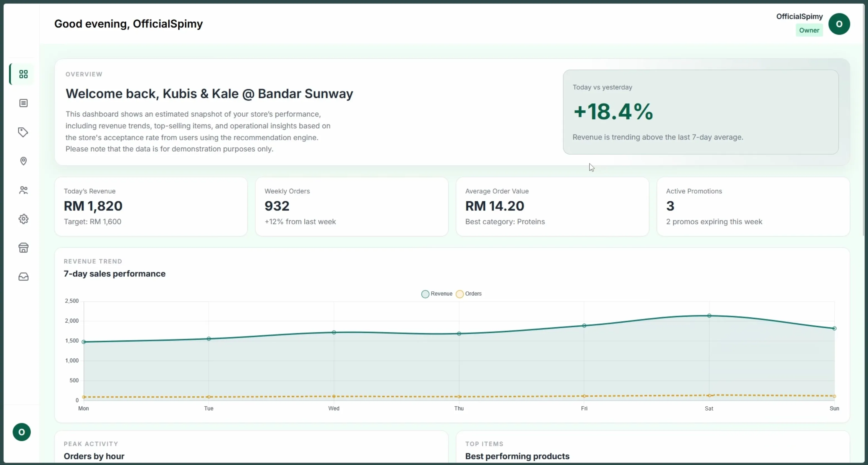Open the promotions tag icon in sidebar

point(23,132)
